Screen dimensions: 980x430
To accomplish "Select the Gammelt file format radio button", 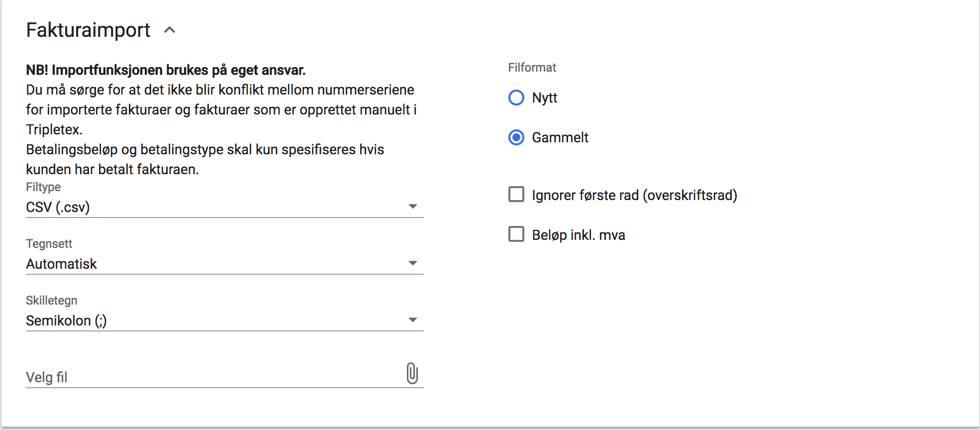I will pos(516,137).
